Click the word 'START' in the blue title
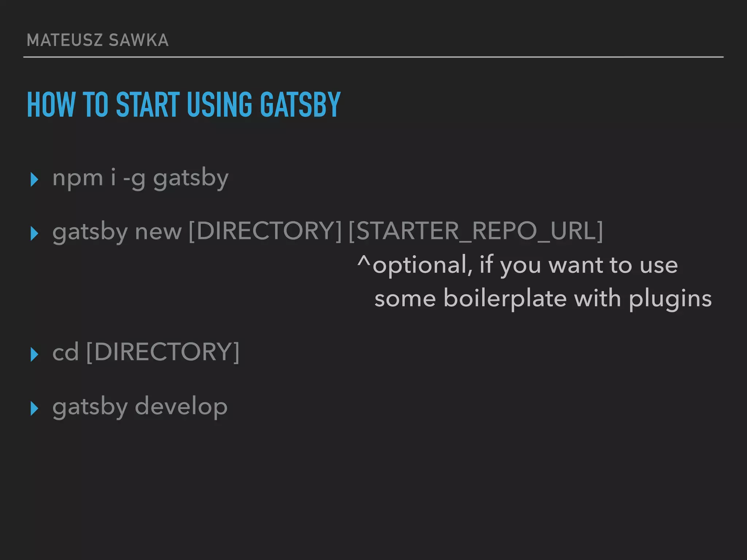747x560 pixels. [148, 105]
